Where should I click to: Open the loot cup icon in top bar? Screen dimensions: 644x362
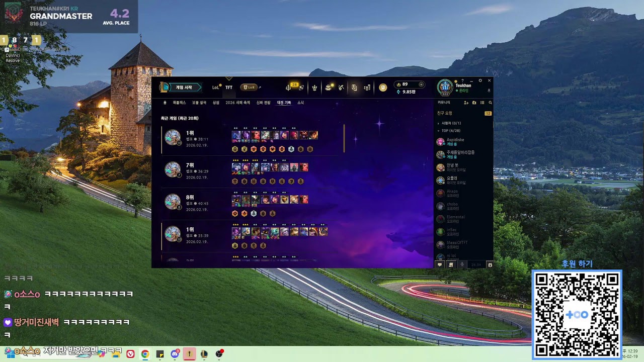click(354, 87)
